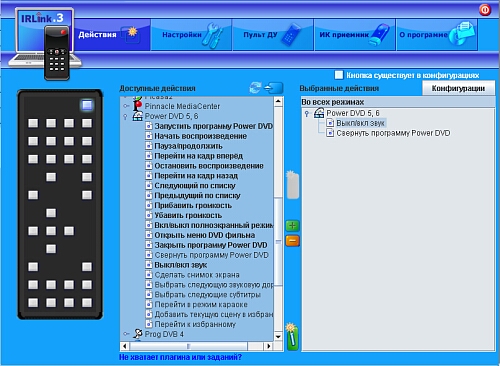Screen dimensions: 500x366
Task: Select Перейти к избранному action
Action: (195, 324)
